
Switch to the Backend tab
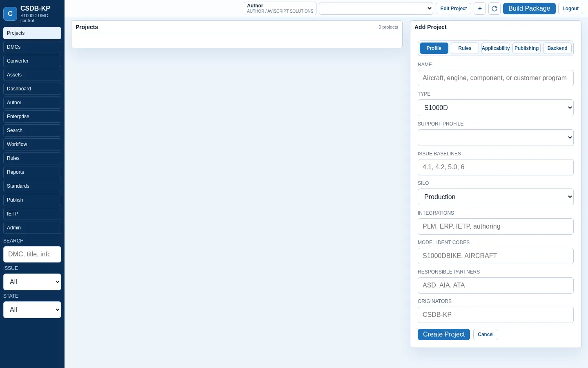tap(557, 48)
